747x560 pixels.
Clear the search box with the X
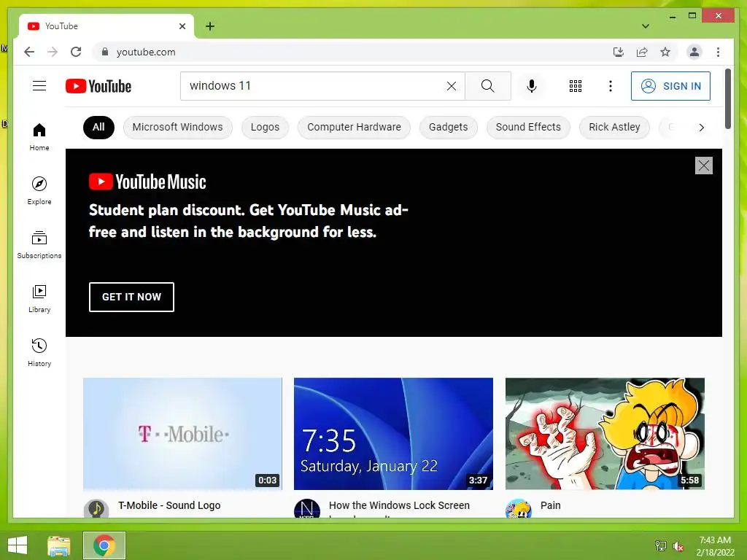(x=451, y=86)
